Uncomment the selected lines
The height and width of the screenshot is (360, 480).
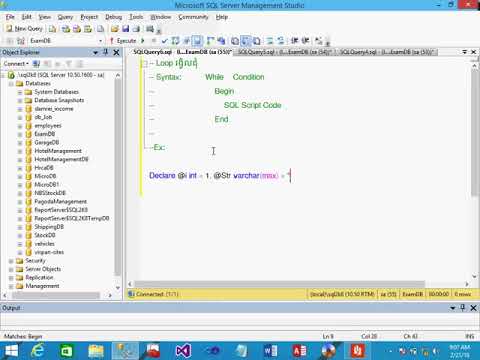[x=280, y=41]
